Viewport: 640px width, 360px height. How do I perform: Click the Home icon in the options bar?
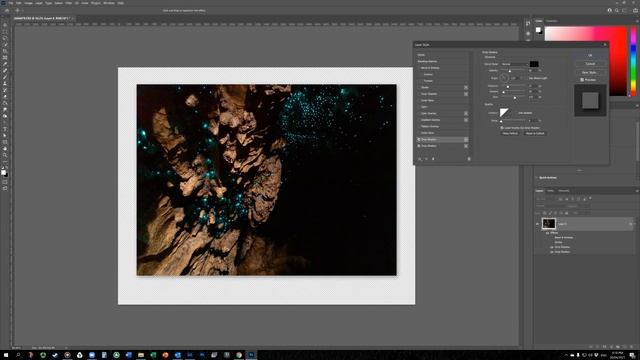coord(7,11)
